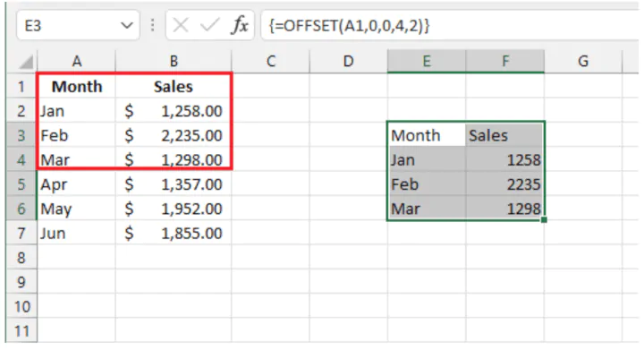Click the Select All corner triangle

pos(26,62)
